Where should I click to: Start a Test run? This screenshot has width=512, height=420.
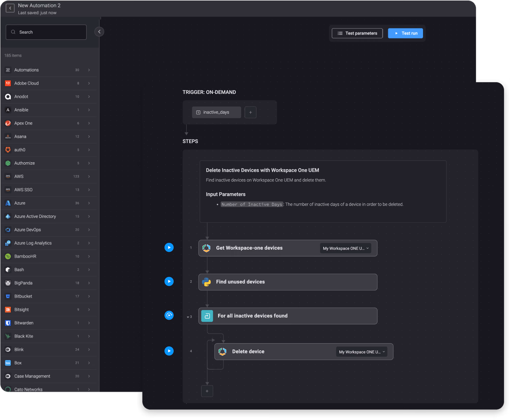(405, 33)
